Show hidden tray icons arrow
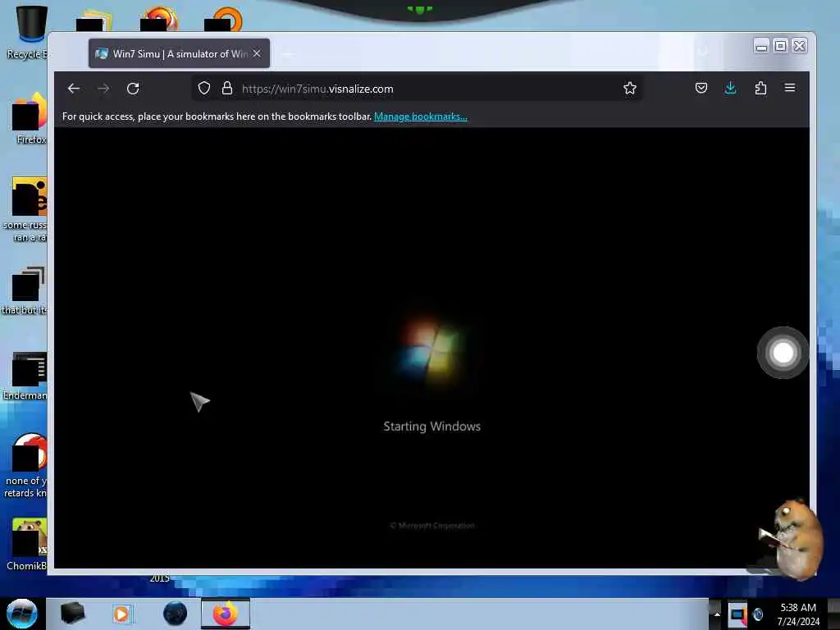The width and height of the screenshot is (840, 630). coord(717,614)
